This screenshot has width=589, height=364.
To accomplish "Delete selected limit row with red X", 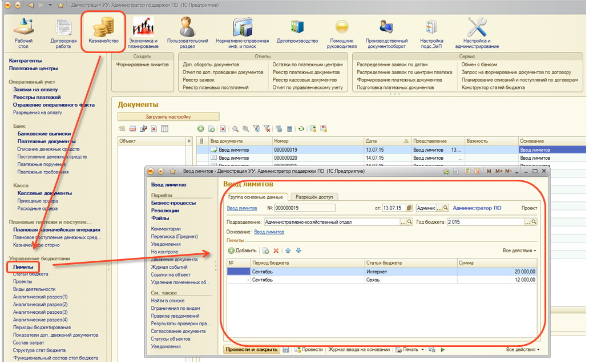I will coord(276,250).
